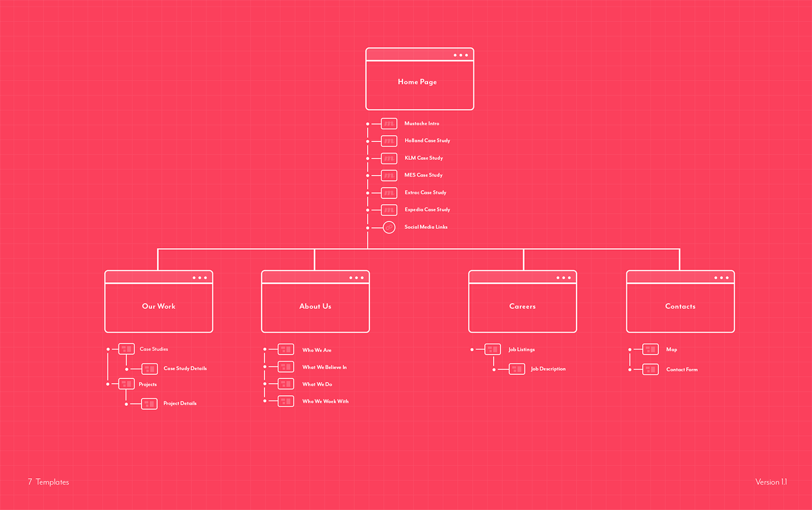Image resolution: width=812 pixels, height=510 pixels.
Task: Click the "Social Media Links" label
Action: (x=426, y=227)
